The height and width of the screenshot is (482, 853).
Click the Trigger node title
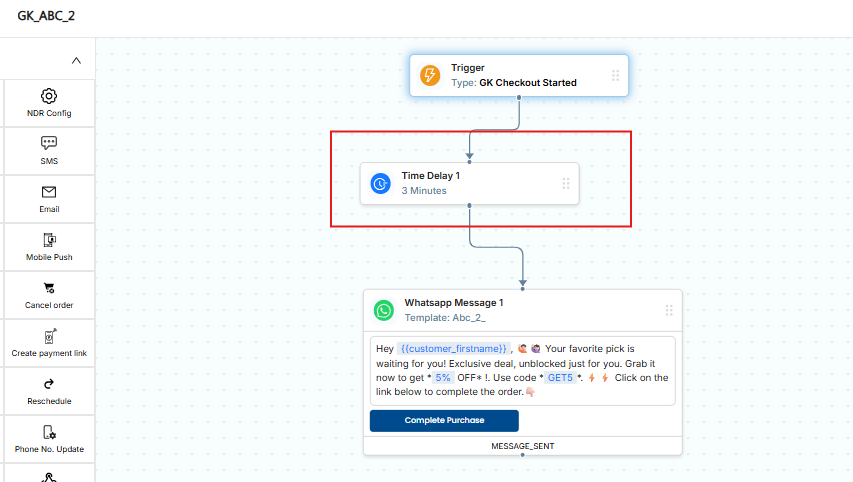point(468,68)
